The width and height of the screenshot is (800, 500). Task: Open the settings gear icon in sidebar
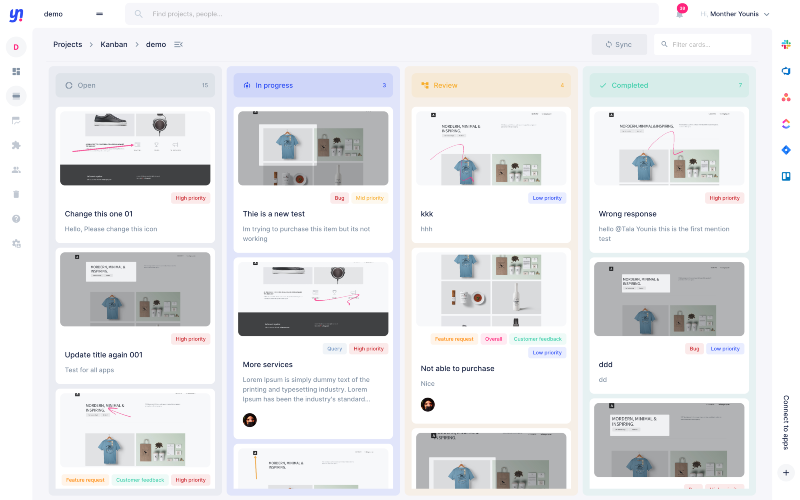(16, 243)
